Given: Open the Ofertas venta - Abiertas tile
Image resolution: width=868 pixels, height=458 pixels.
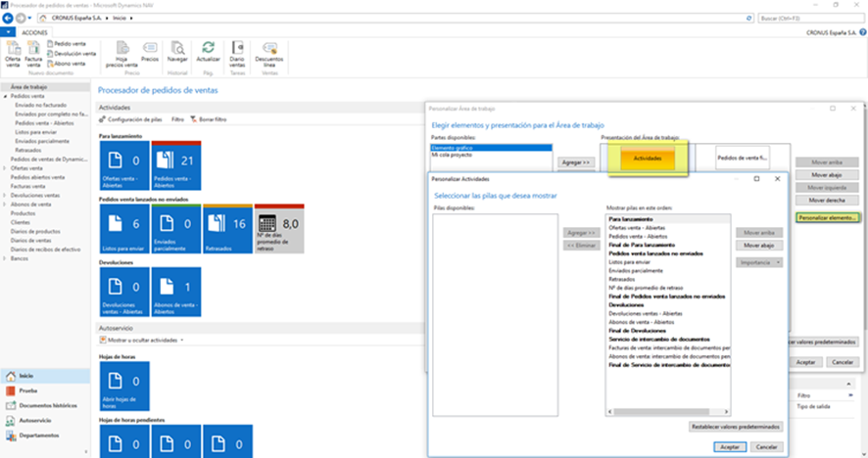Looking at the screenshot, I should (124, 165).
